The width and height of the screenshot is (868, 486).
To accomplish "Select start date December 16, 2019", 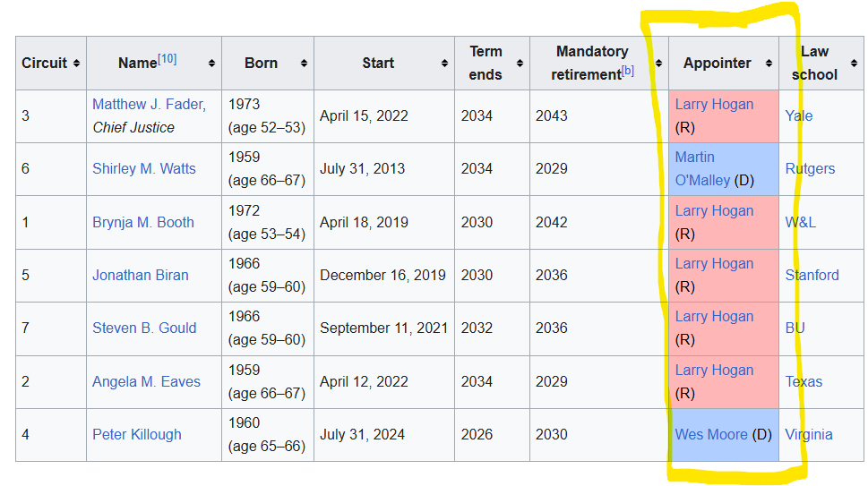I will coord(382,276).
